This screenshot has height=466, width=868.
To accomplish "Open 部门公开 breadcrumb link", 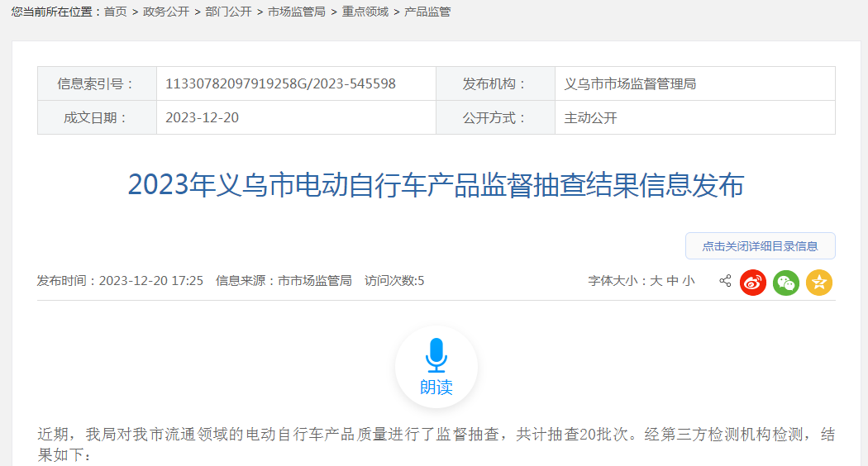I will [x=228, y=12].
